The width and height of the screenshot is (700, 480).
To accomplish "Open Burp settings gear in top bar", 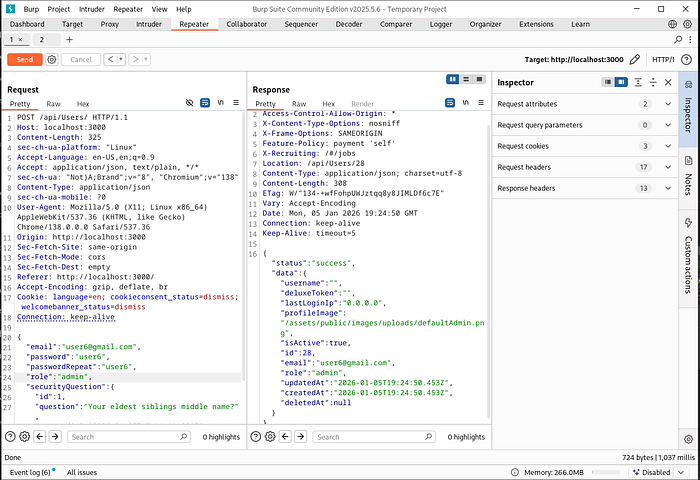I will [688, 24].
